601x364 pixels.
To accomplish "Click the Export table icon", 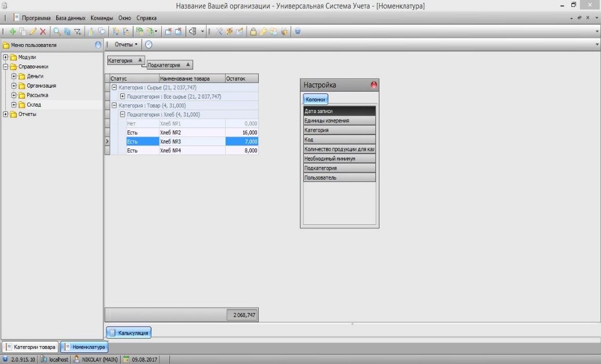I will [x=150, y=32].
